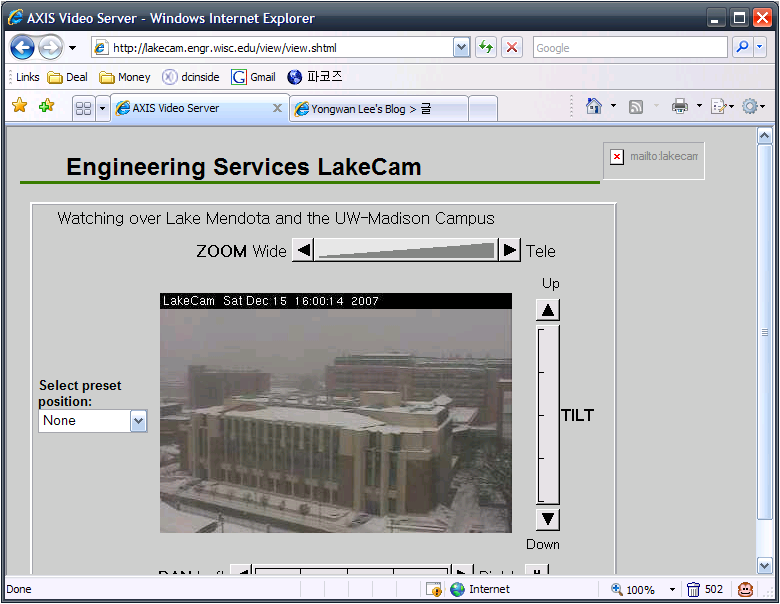This screenshot has height=604, width=780.
Task: Click the RSS feeds icon
Action: pyautogui.click(x=636, y=106)
